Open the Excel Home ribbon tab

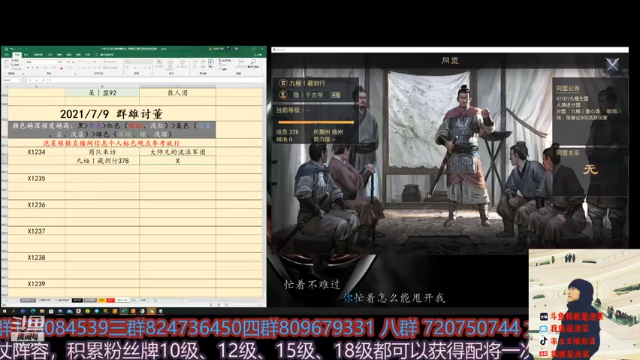17,55
